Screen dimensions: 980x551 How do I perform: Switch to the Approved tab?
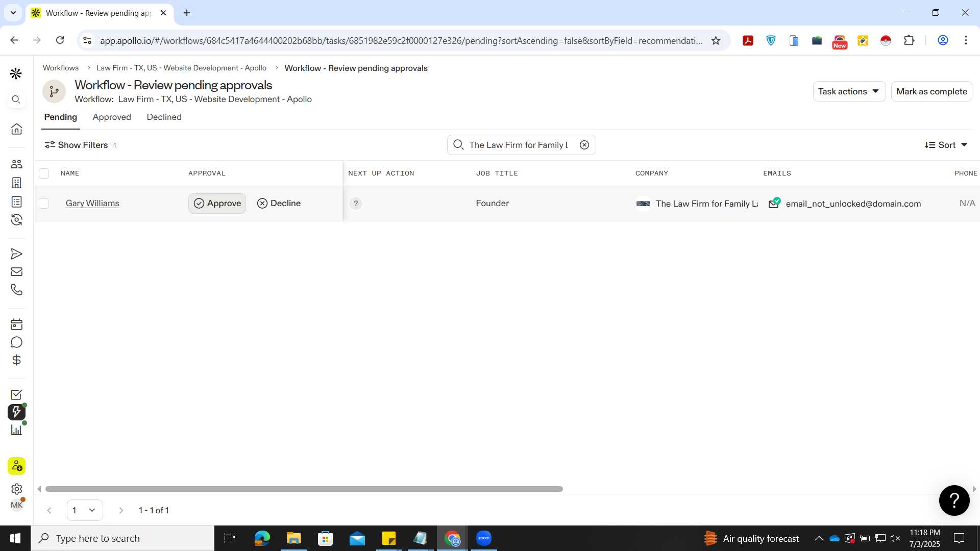pos(112,117)
